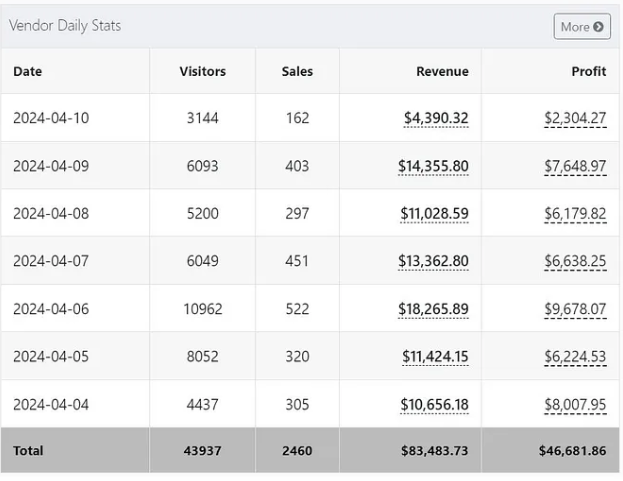Click revenue $11,424.15 value
Viewport: 623px width, 481px height.
coord(435,356)
